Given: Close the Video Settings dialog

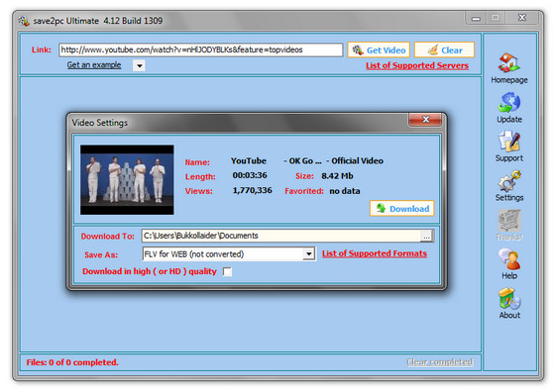Looking at the screenshot, I should point(425,120).
